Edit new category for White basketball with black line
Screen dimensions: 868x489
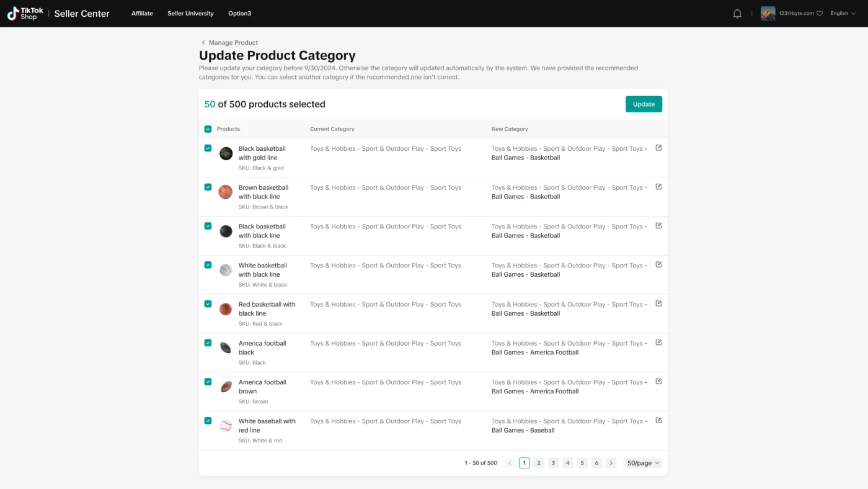658,264
